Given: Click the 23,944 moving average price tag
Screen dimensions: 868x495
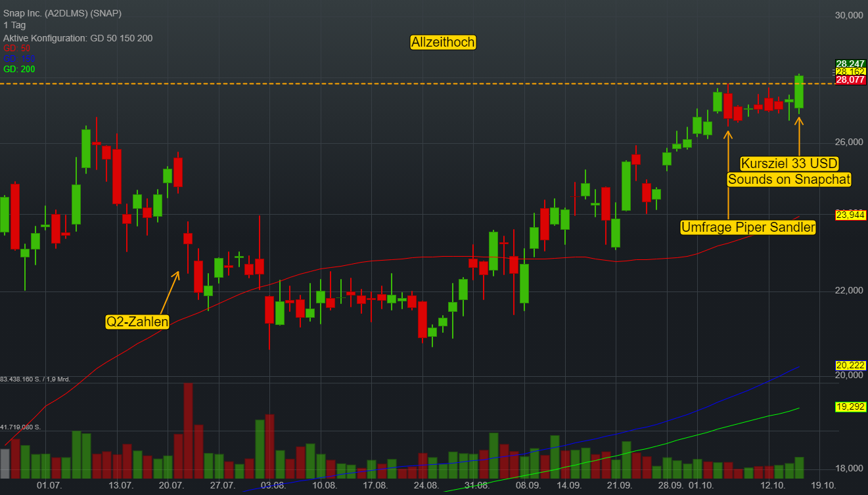Looking at the screenshot, I should [850, 215].
